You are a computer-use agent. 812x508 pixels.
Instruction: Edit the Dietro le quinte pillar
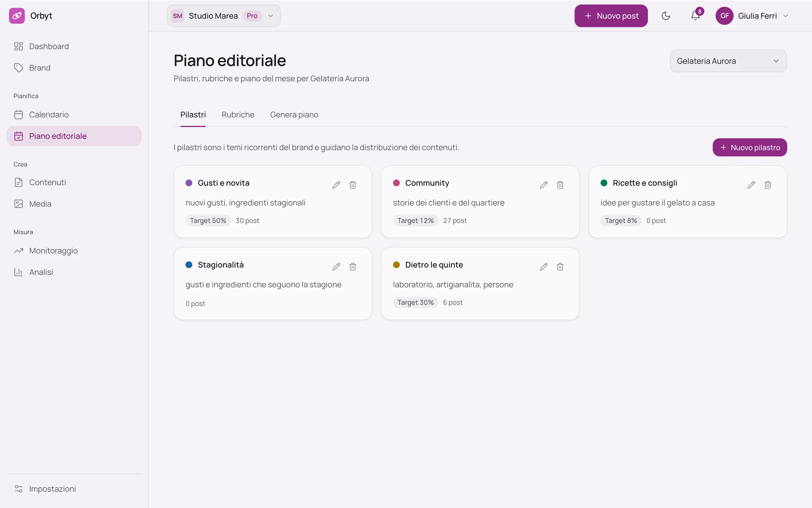click(x=544, y=267)
